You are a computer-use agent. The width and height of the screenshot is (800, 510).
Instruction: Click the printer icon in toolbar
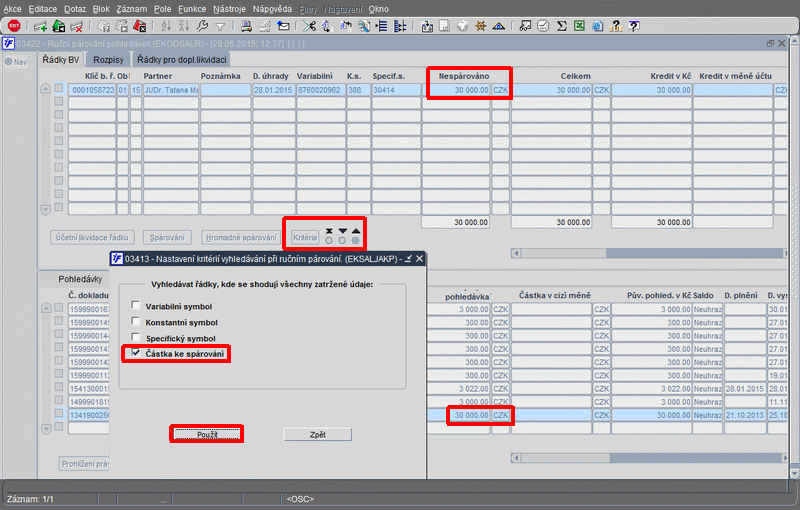tap(246, 26)
